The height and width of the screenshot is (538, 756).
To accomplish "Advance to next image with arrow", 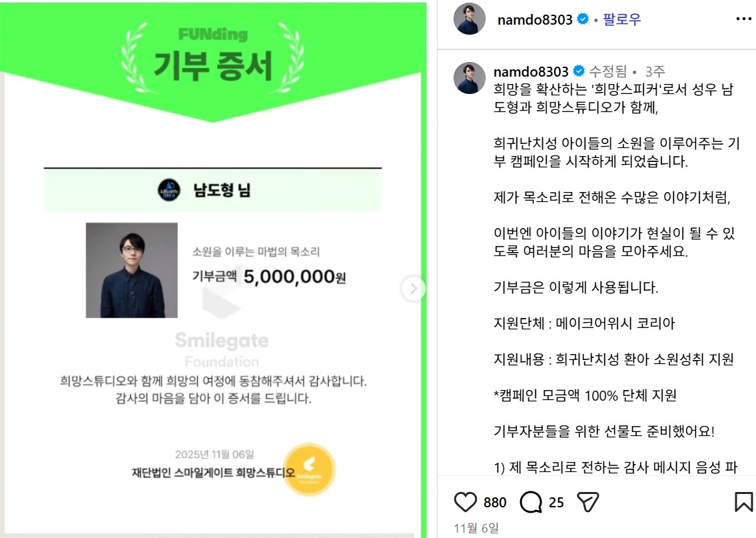I will coord(413,289).
